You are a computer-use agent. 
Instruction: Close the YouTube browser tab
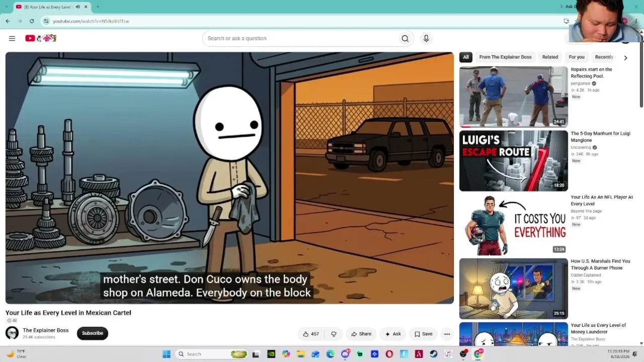point(86,7)
